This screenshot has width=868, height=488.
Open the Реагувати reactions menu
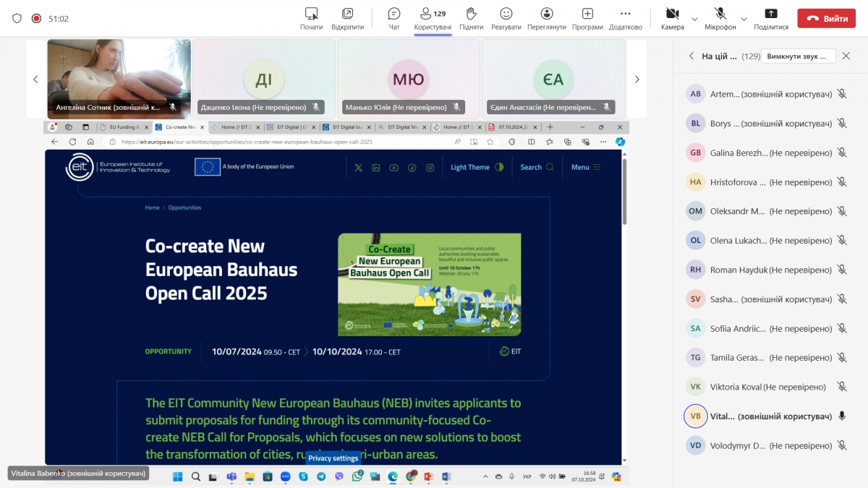[506, 18]
